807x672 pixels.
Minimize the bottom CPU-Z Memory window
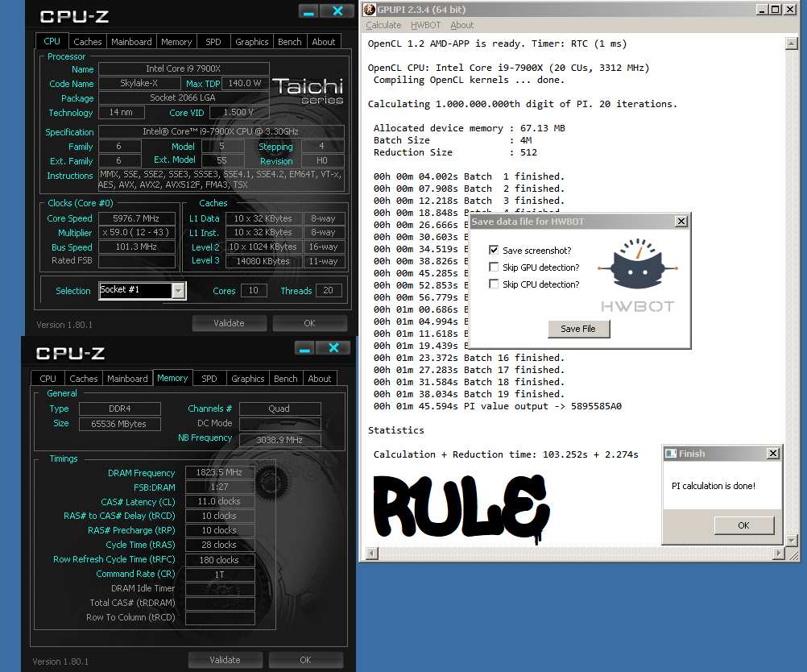[304, 348]
